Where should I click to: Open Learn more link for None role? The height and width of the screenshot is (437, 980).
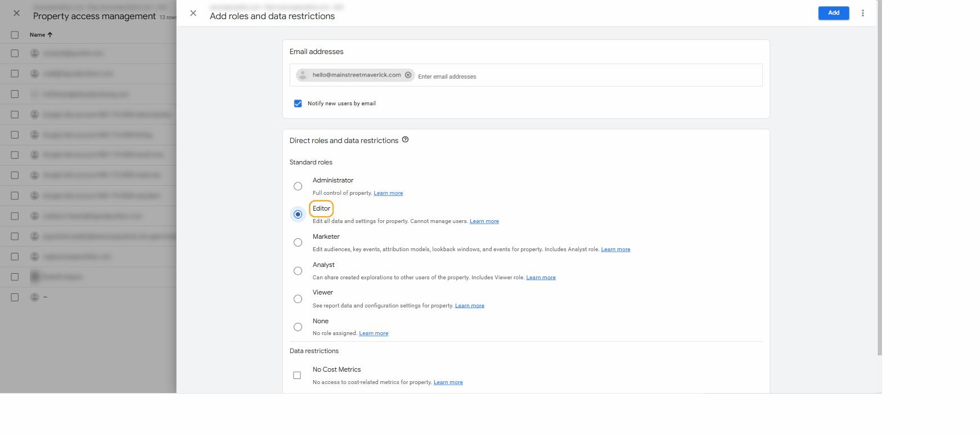[374, 333]
